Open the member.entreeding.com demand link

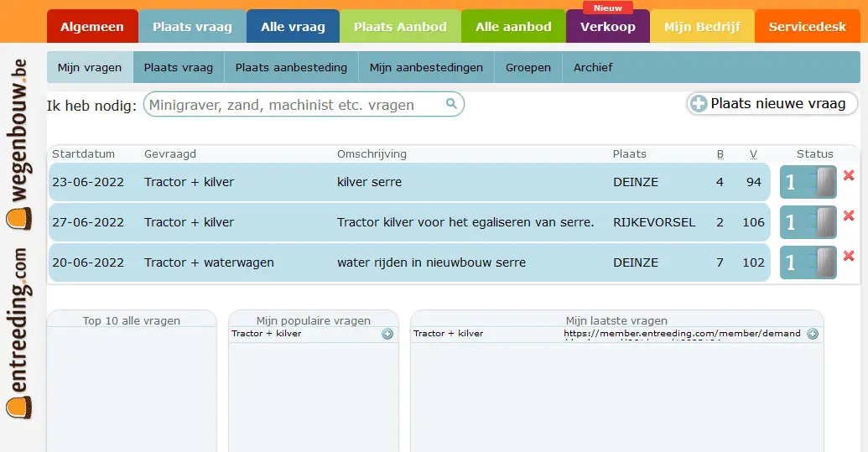[682, 334]
